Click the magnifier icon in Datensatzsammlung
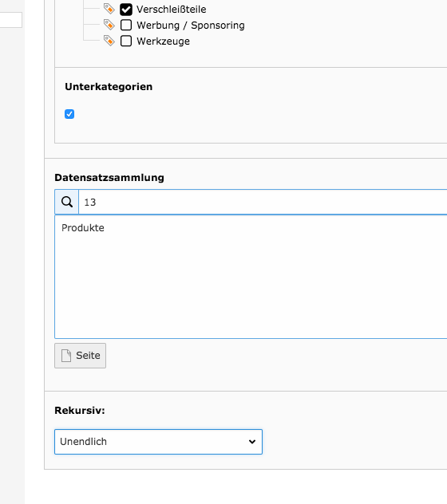Image resolution: width=447 pixels, height=504 pixels. [x=67, y=202]
